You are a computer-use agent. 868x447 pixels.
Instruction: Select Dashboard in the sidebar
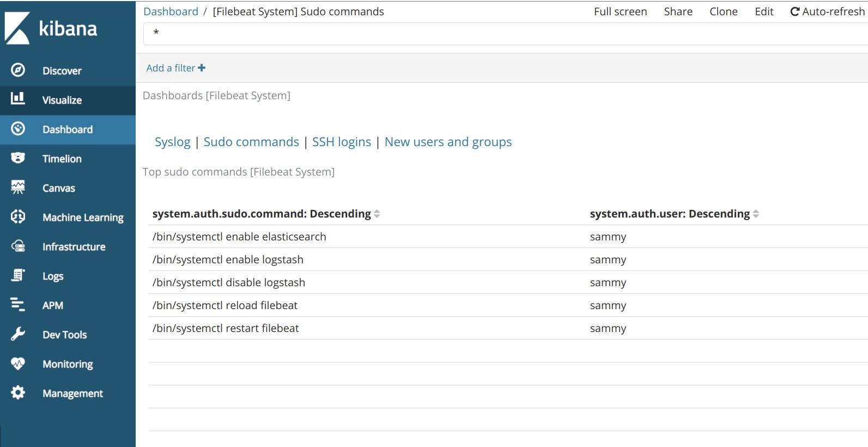click(x=68, y=129)
